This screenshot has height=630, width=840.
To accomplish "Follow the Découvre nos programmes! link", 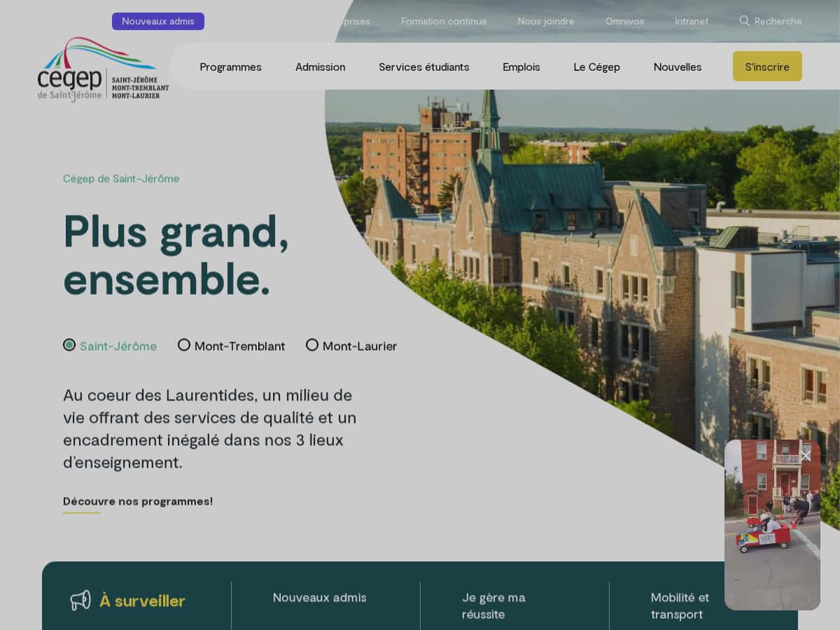I will pyautogui.click(x=138, y=501).
